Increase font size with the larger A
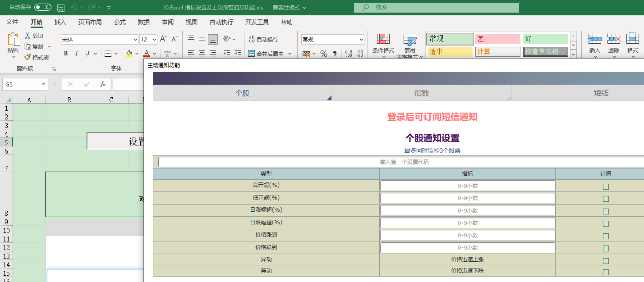The width and height of the screenshot is (644, 282). coord(164,39)
